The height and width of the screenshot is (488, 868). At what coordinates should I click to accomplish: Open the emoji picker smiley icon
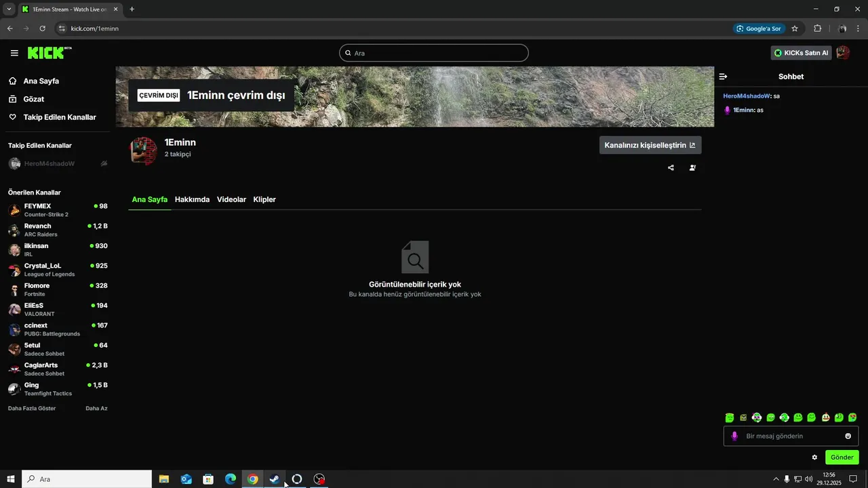click(x=848, y=436)
